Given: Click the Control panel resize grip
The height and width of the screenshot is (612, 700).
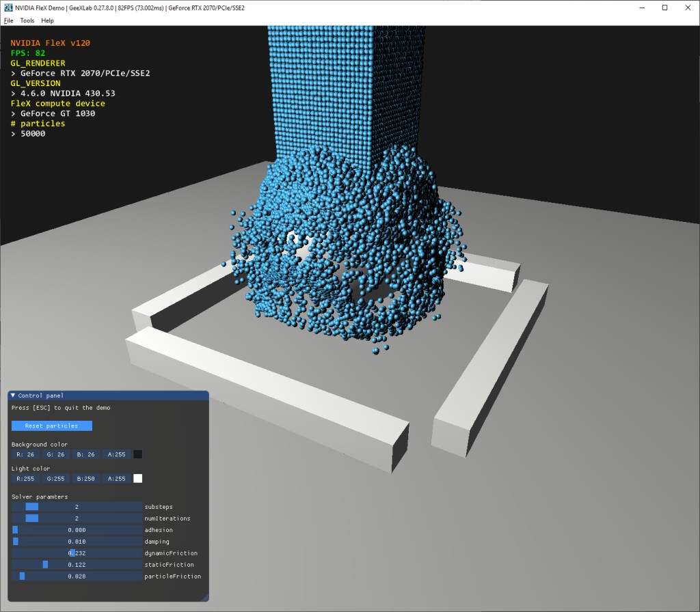Looking at the screenshot, I should point(205,598).
